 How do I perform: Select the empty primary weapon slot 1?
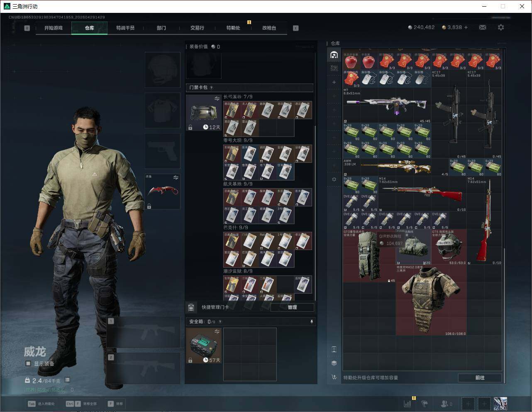pos(143,332)
